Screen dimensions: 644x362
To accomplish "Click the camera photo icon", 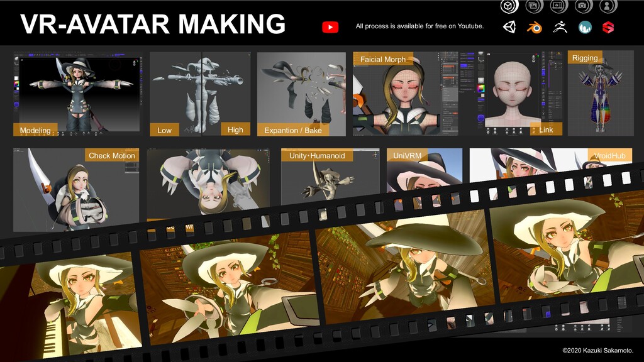I will (x=583, y=6).
